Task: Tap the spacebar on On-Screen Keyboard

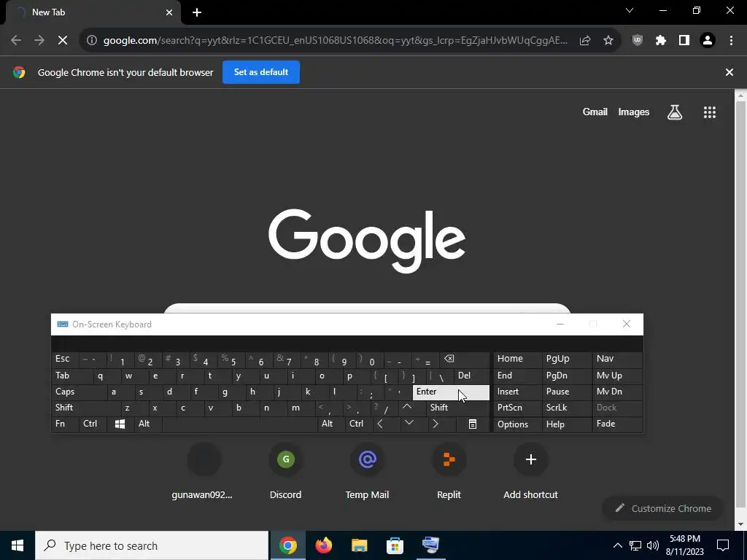Action: pyautogui.click(x=239, y=424)
